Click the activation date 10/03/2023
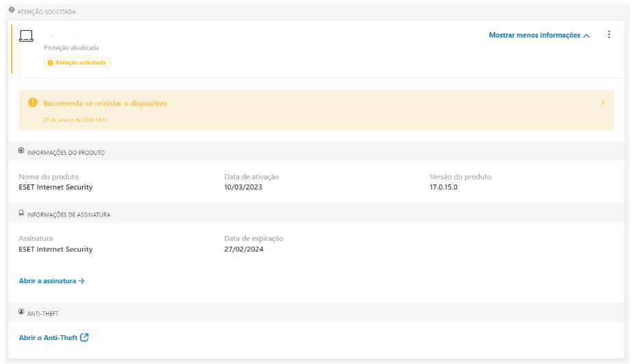 tap(243, 187)
